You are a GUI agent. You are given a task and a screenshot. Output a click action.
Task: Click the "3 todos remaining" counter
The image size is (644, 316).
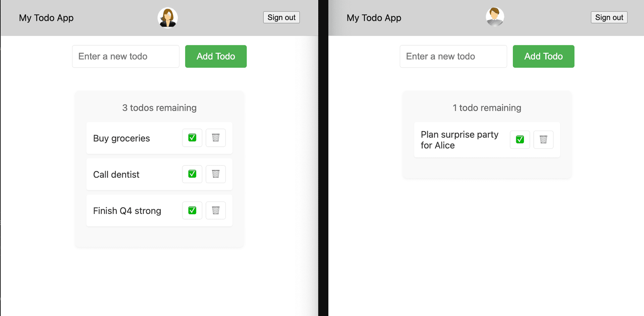pyautogui.click(x=159, y=107)
